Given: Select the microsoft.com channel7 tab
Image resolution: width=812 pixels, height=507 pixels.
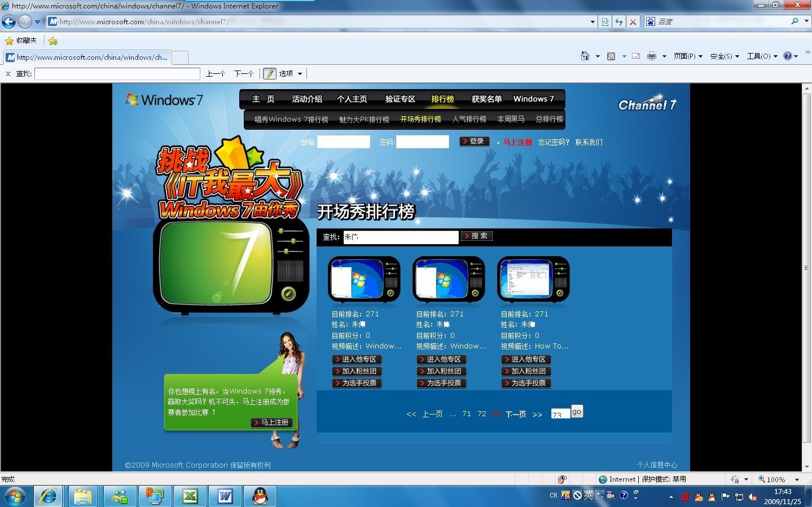Looking at the screenshot, I should pos(87,58).
